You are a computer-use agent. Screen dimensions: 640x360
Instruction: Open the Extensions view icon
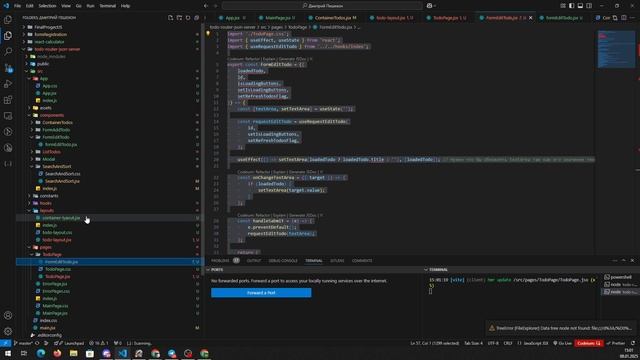pyautogui.click(x=8, y=100)
